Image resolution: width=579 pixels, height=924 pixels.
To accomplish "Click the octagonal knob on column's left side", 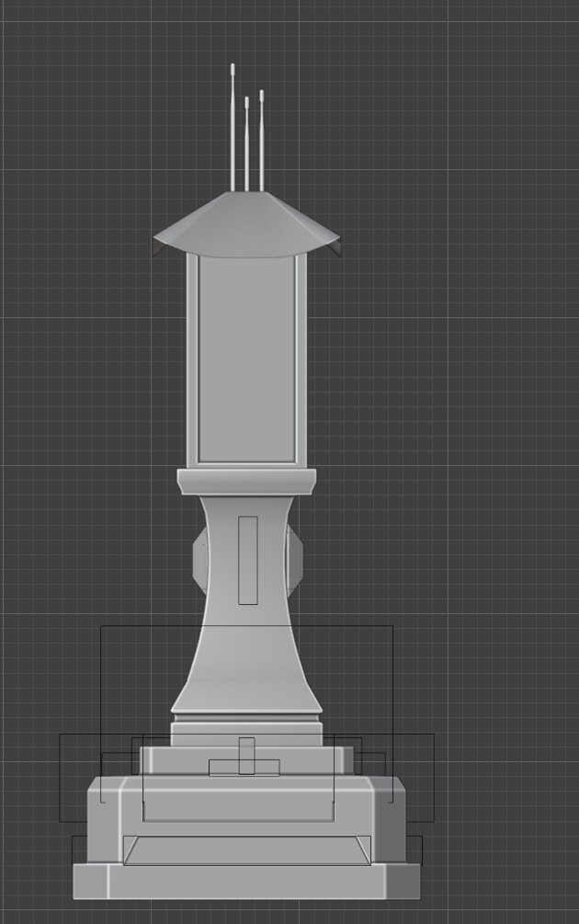I will (199, 559).
